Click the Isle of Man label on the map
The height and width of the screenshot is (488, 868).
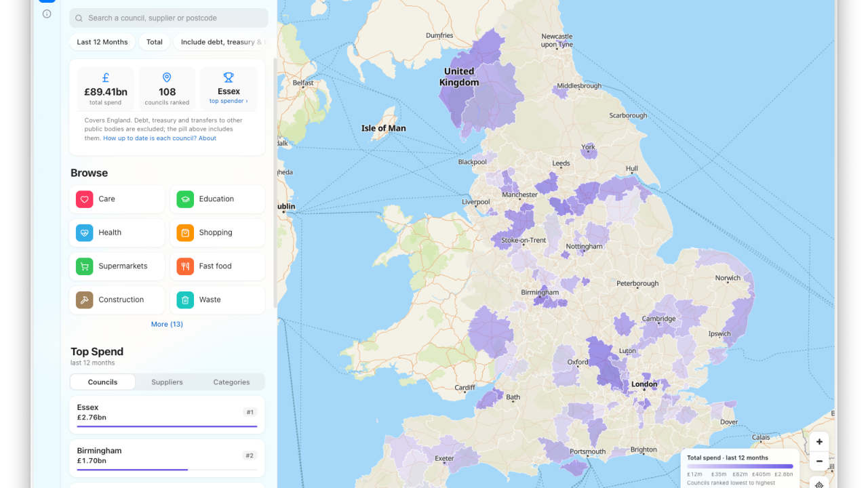coord(384,128)
